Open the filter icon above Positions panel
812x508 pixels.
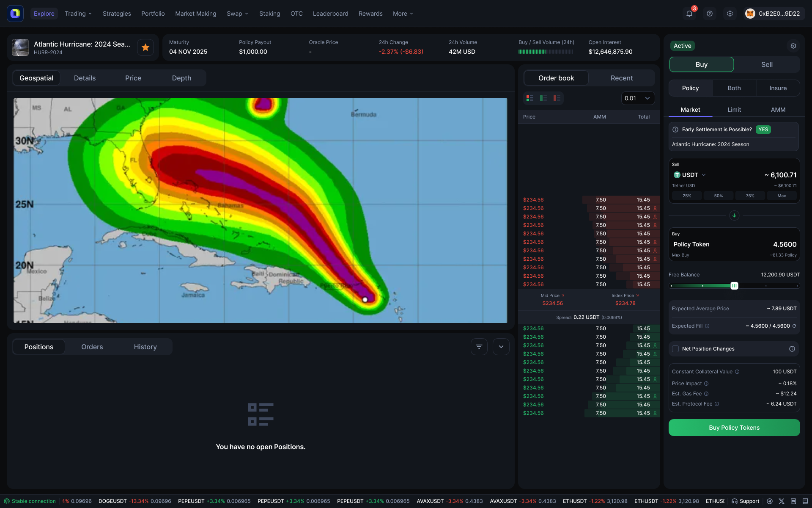pos(479,346)
